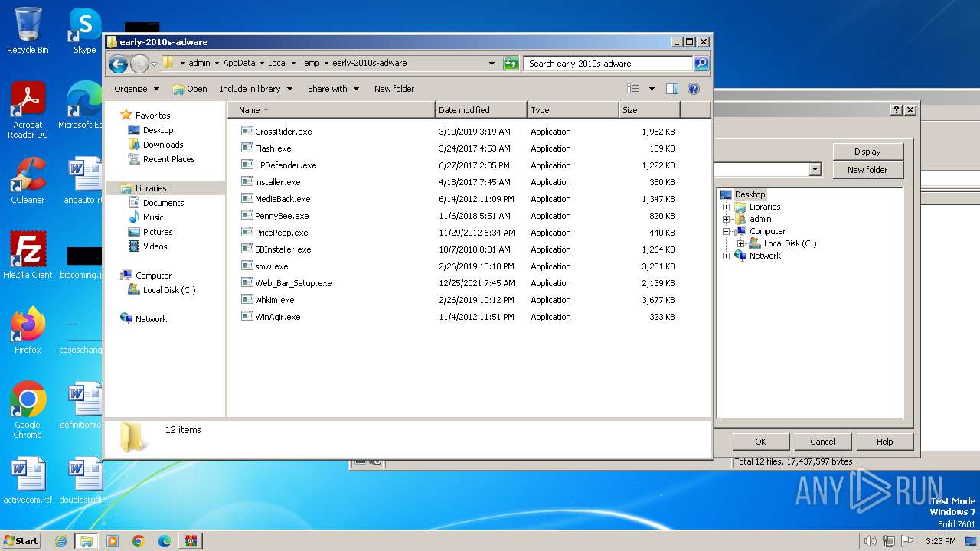
Task: Click Internet Explorer taskbar icon
Action: coord(60,541)
